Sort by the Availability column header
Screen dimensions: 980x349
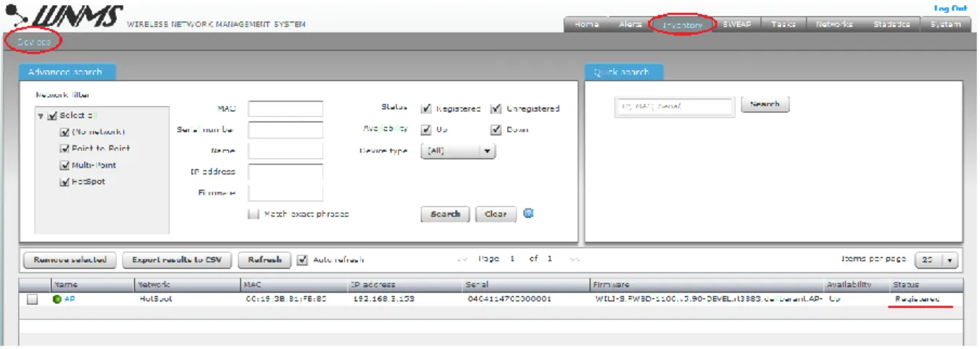pos(857,285)
